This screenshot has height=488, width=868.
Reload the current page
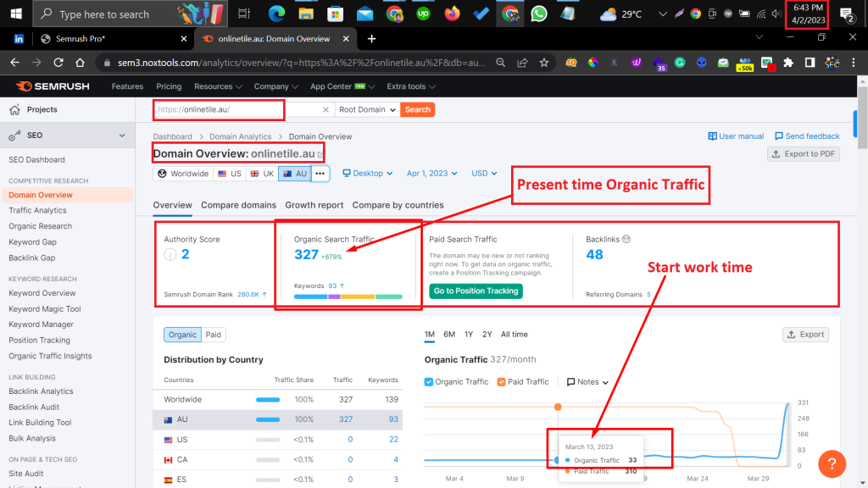(58, 63)
